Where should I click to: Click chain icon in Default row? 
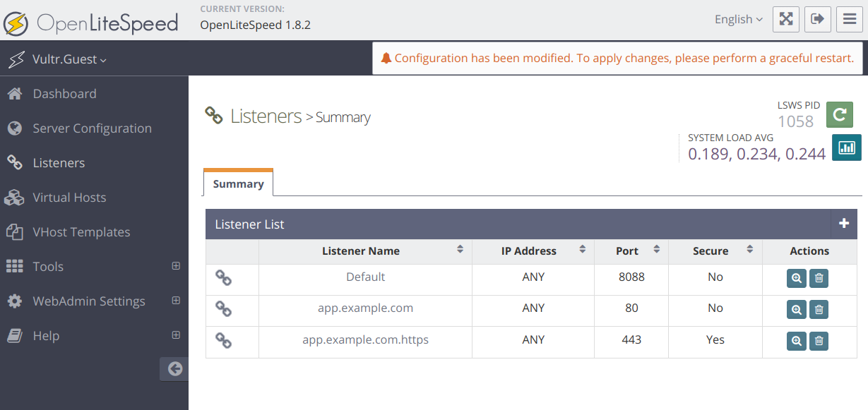click(x=223, y=278)
